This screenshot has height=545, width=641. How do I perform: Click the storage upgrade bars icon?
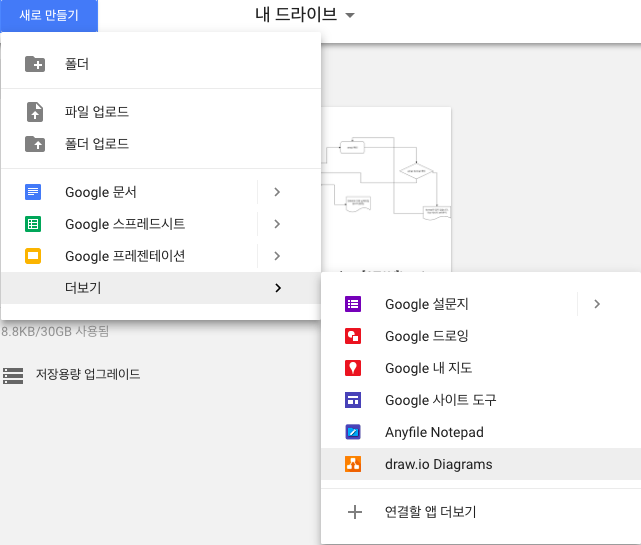[x=13, y=375]
